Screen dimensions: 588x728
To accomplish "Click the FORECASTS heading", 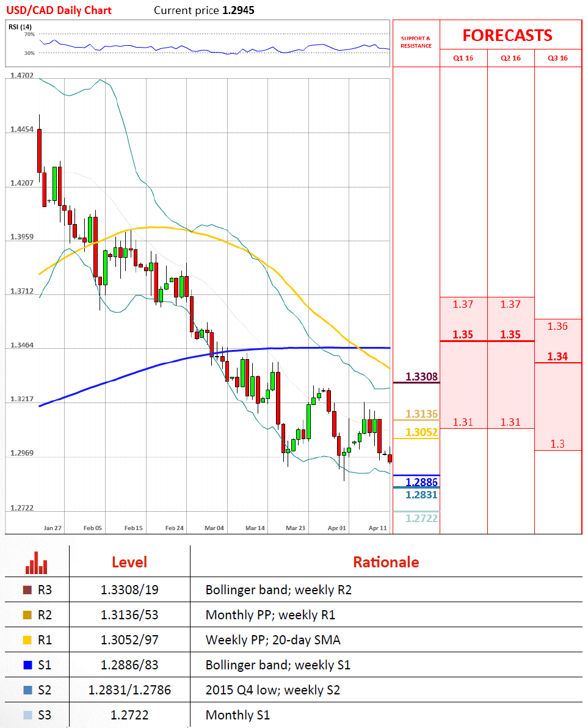I will [x=507, y=35].
